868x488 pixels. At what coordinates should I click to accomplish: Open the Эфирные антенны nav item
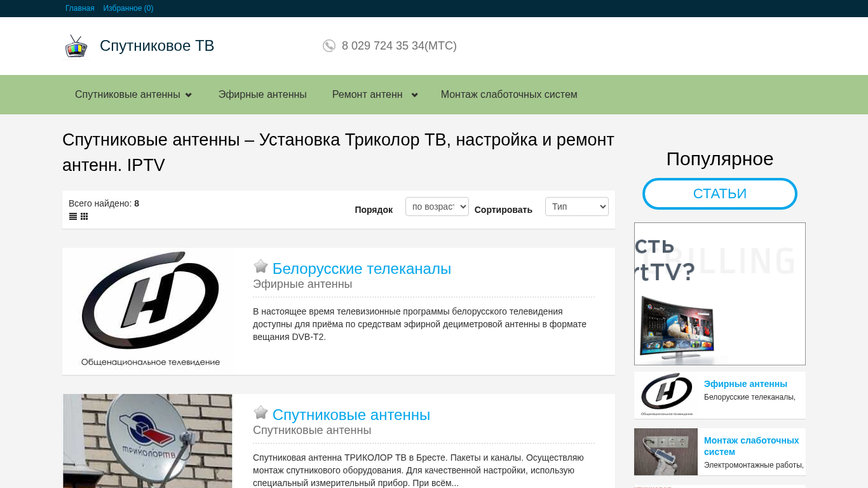click(262, 95)
